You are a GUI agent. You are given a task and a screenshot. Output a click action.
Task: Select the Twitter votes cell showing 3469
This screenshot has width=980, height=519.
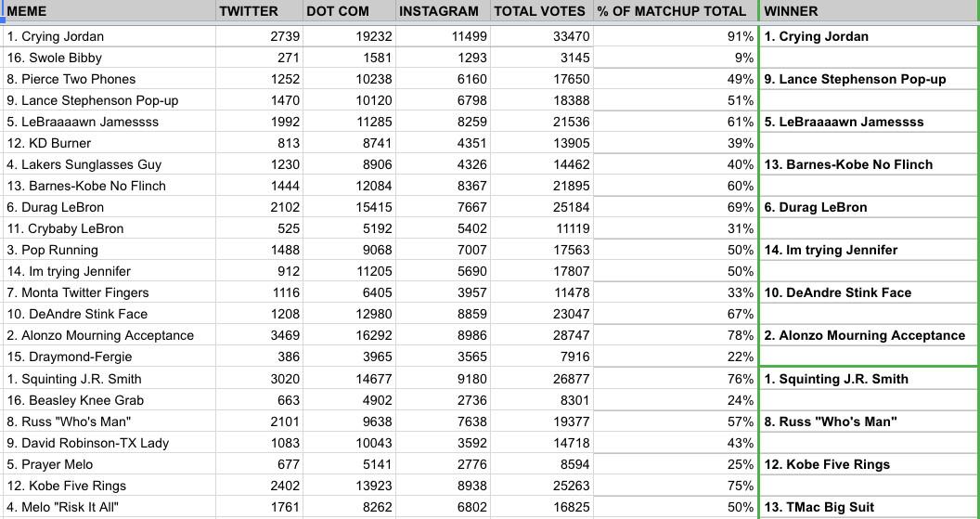[259, 335]
